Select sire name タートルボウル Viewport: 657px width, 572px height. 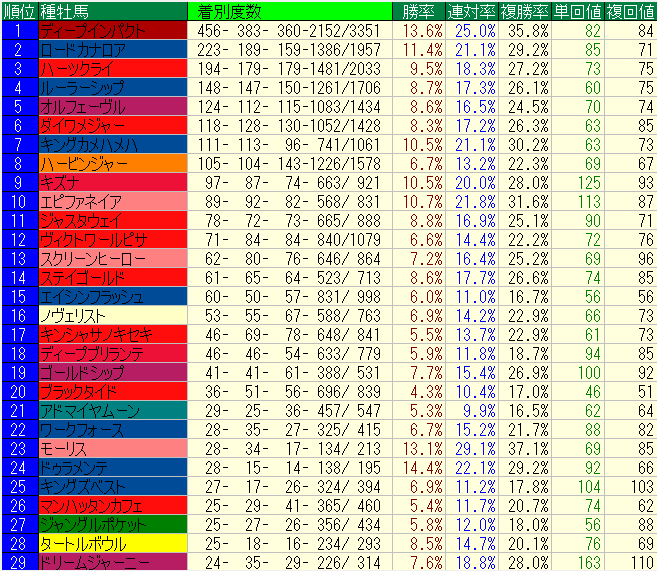tap(113, 544)
